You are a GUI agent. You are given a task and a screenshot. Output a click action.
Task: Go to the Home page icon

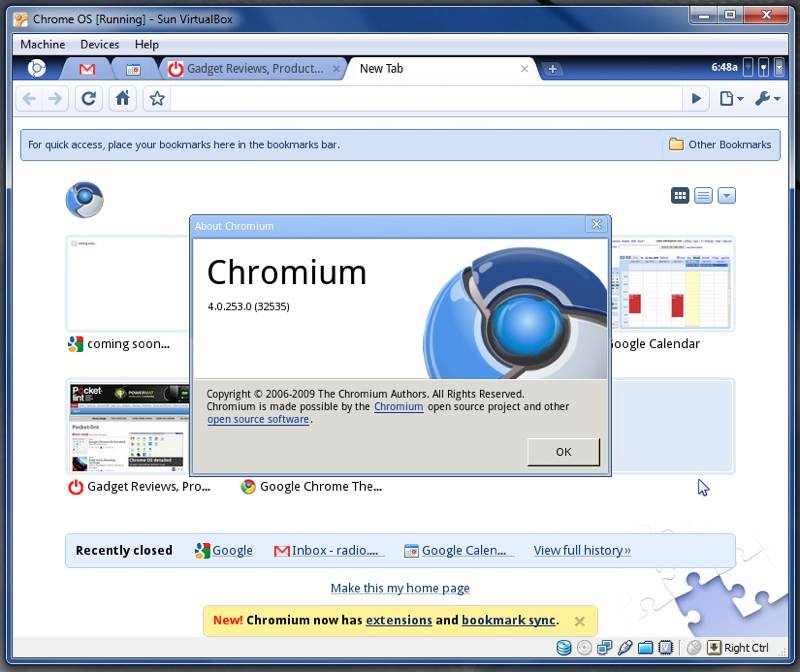pyautogui.click(x=122, y=98)
